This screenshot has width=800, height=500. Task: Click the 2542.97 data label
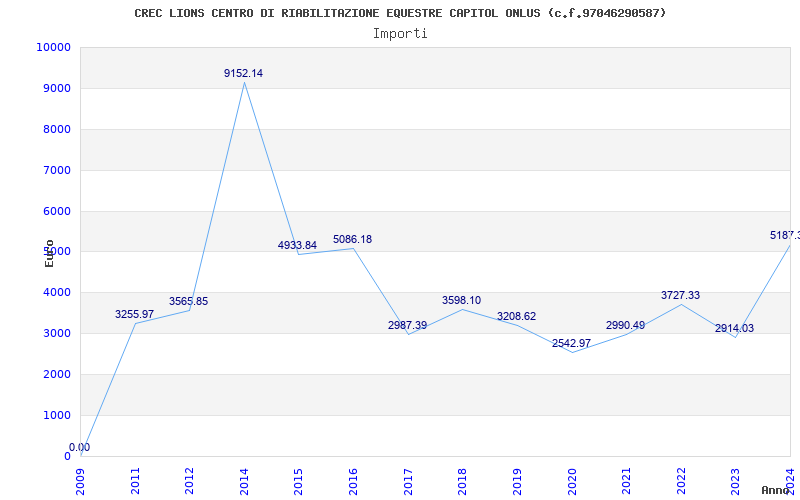pos(571,343)
